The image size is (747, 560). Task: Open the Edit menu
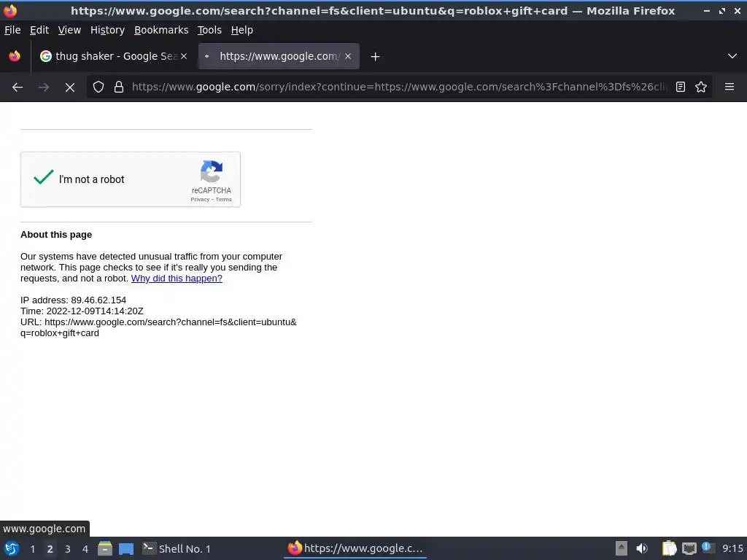pos(39,30)
